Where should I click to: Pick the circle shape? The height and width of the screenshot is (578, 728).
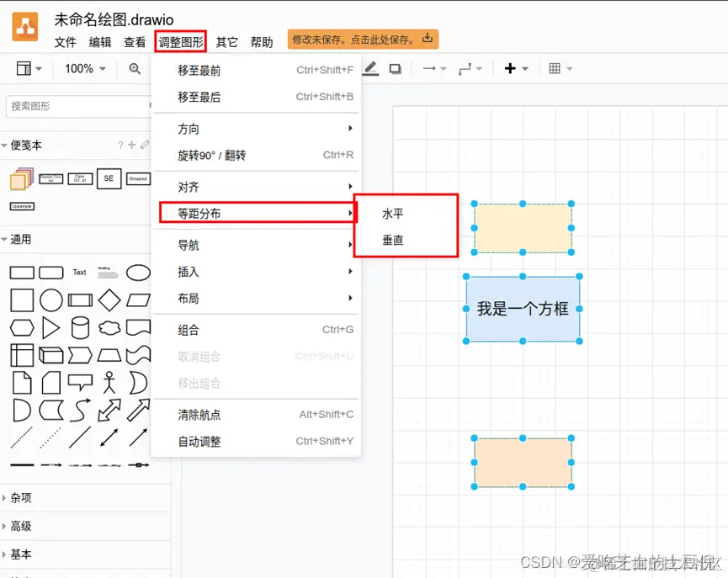(x=51, y=300)
